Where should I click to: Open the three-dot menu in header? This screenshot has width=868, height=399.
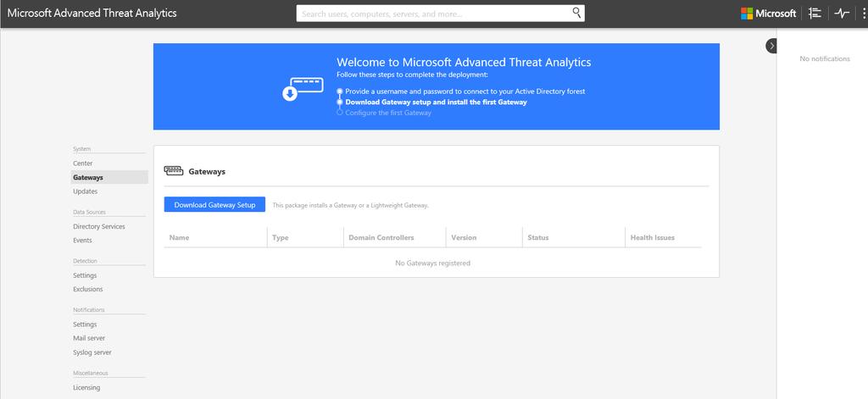pyautogui.click(x=864, y=14)
